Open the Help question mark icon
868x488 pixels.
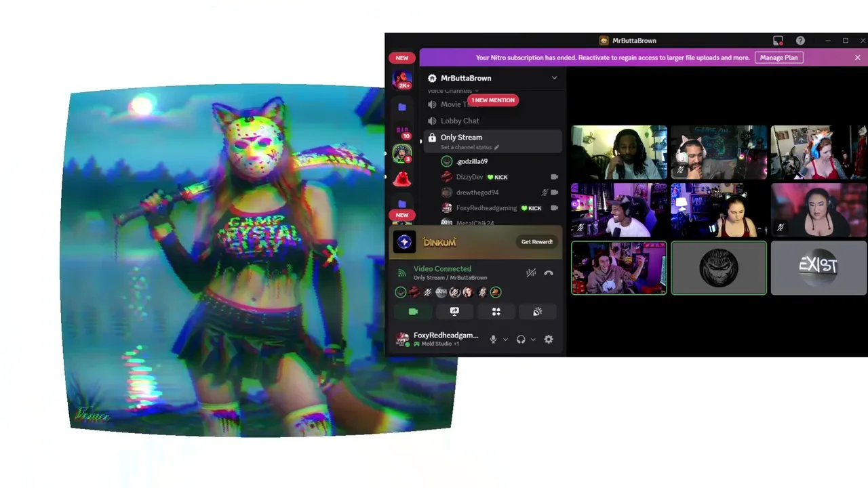(800, 41)
